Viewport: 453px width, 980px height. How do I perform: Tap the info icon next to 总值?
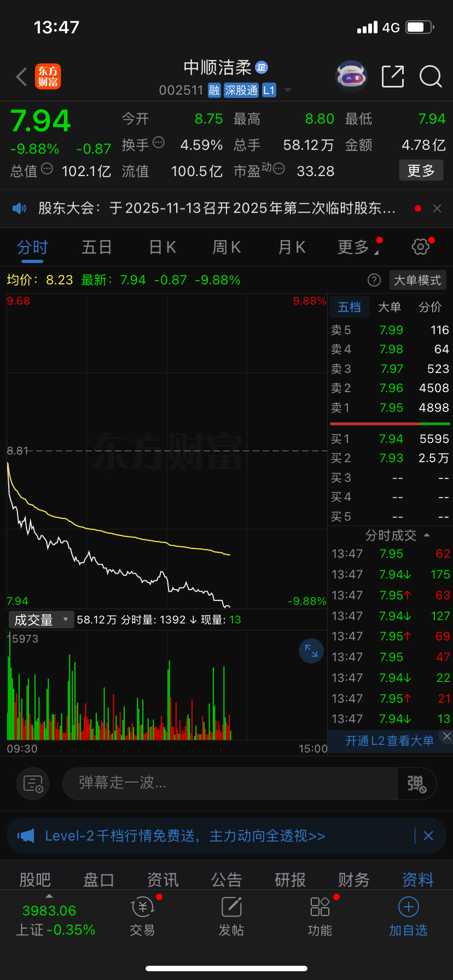tap(47, 168)
